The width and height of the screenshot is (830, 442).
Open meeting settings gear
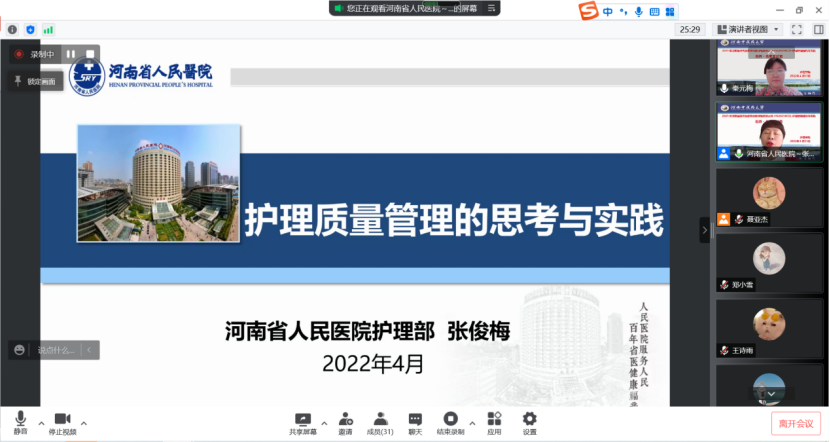pos(529,422)
